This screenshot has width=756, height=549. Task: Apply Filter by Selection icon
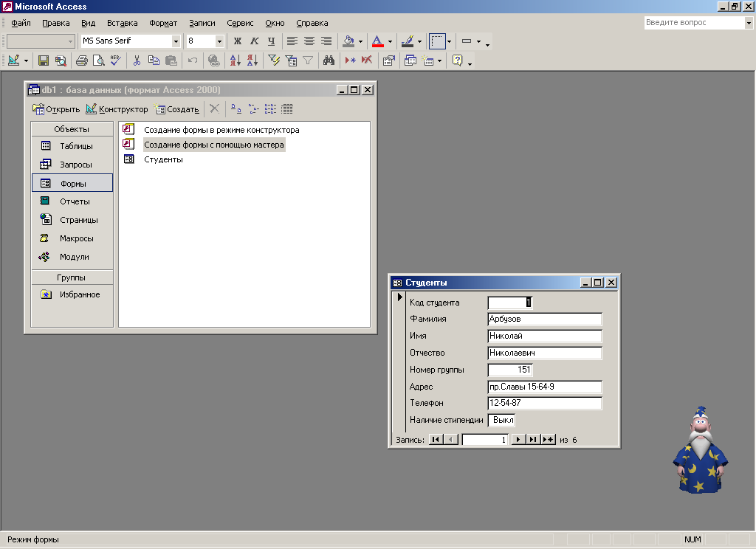pyautogui.click(x=274, y=61)
